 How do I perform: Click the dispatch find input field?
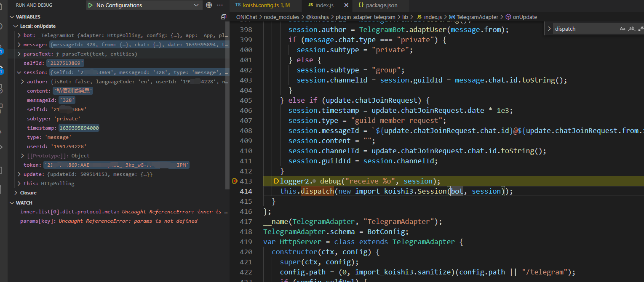[x=585, y=29]
